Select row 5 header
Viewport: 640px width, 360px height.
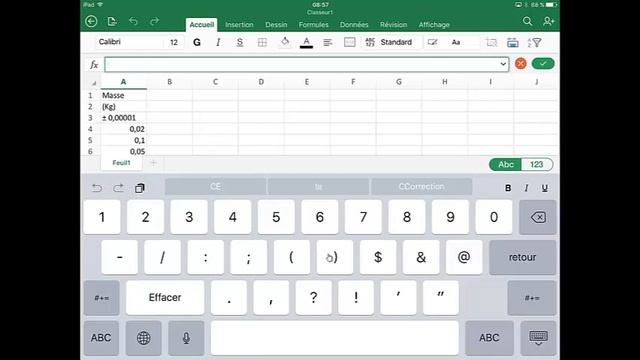point(90,140)
